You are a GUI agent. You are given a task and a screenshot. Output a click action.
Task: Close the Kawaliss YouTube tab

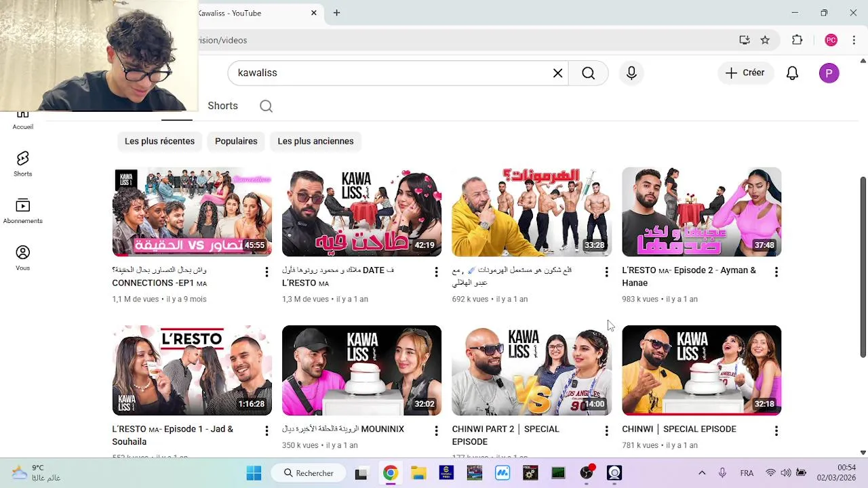314,13
